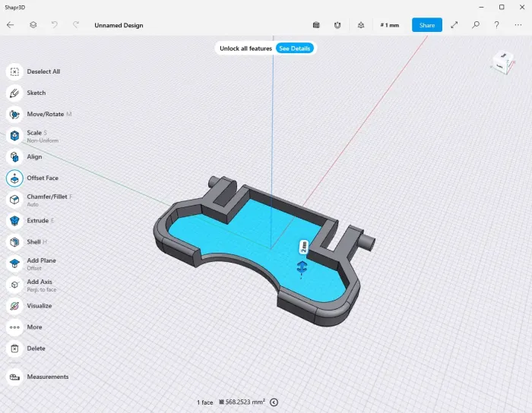Choose the Scale tool icon
Image resolution: width=532 pixels, height=413 pixels.
click(x=14, y=136)
